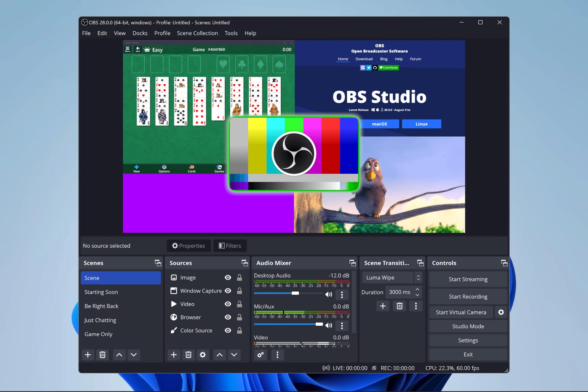Click Start Recording button
This screenshot has width=588, height=392.
468,296
